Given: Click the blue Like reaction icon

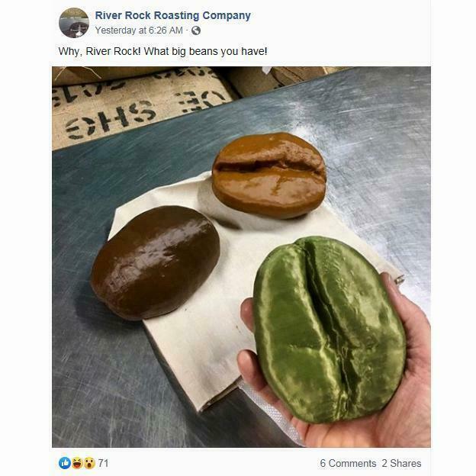Looking at the screenshot, I should point(65,463).
